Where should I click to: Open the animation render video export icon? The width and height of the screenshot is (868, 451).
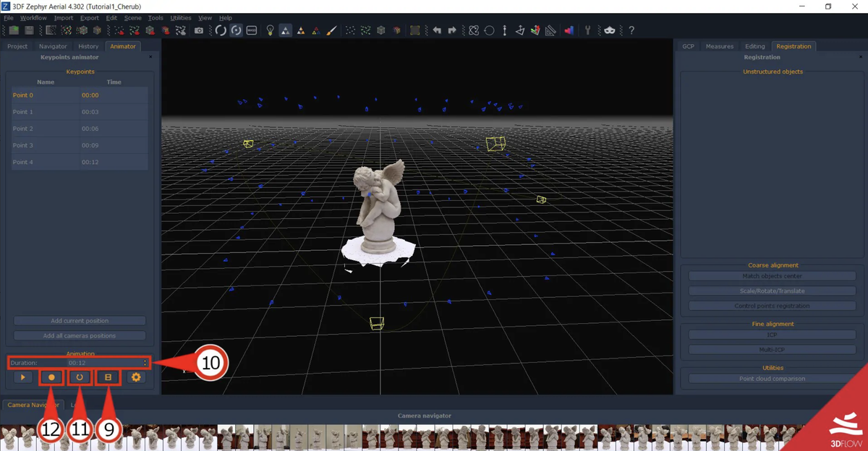(107, 377)
